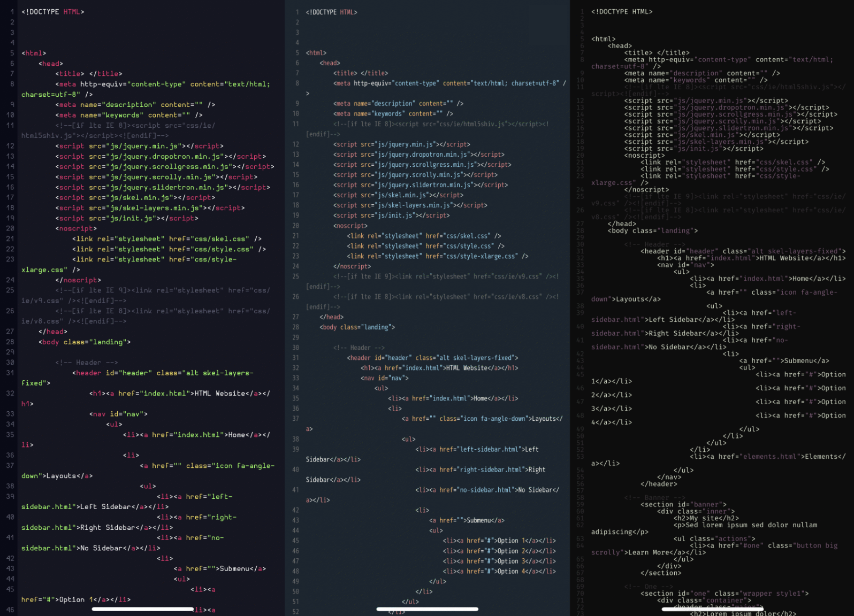Viewport: 854px width, 616px height.
Task: Click Option 3 line in middle editor
Action: 499,561
